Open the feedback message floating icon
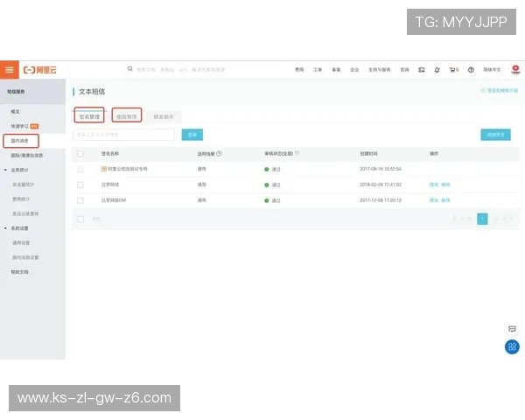The height and width of the screenshot is (420, 525). click(x=512, y=329)
